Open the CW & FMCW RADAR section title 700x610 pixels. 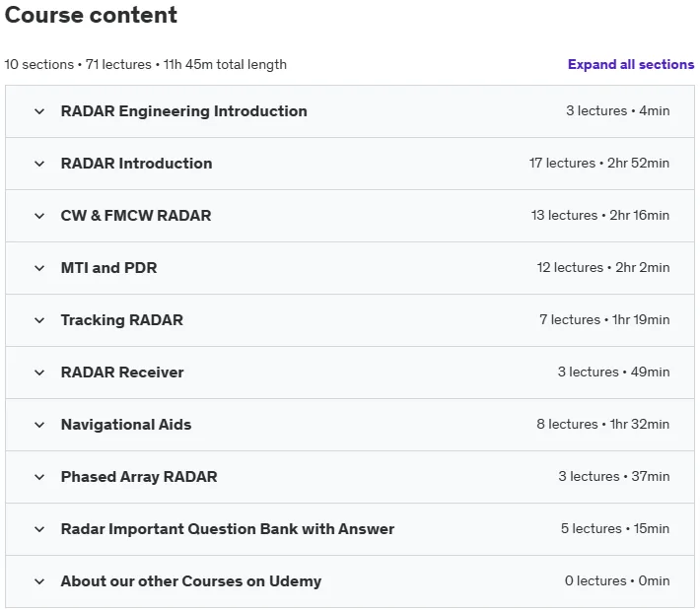[136, 216]
